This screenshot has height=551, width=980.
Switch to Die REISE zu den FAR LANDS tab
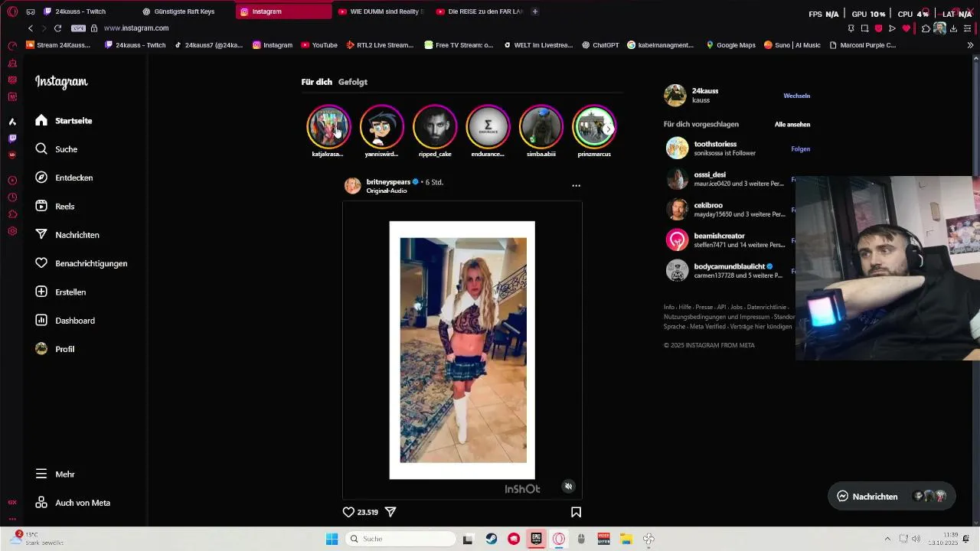point(479,11)
